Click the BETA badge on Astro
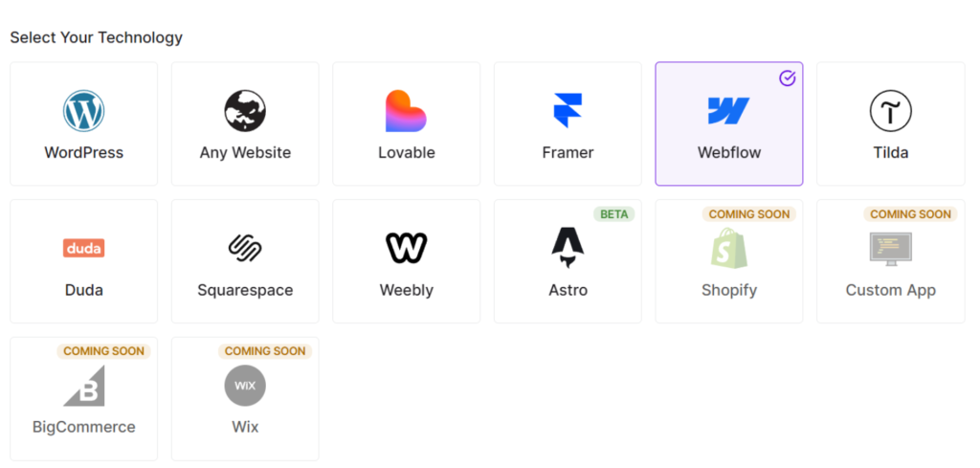The width and height of the screenshot is (980, 468). pyautogui.click(x=613, y=214)
